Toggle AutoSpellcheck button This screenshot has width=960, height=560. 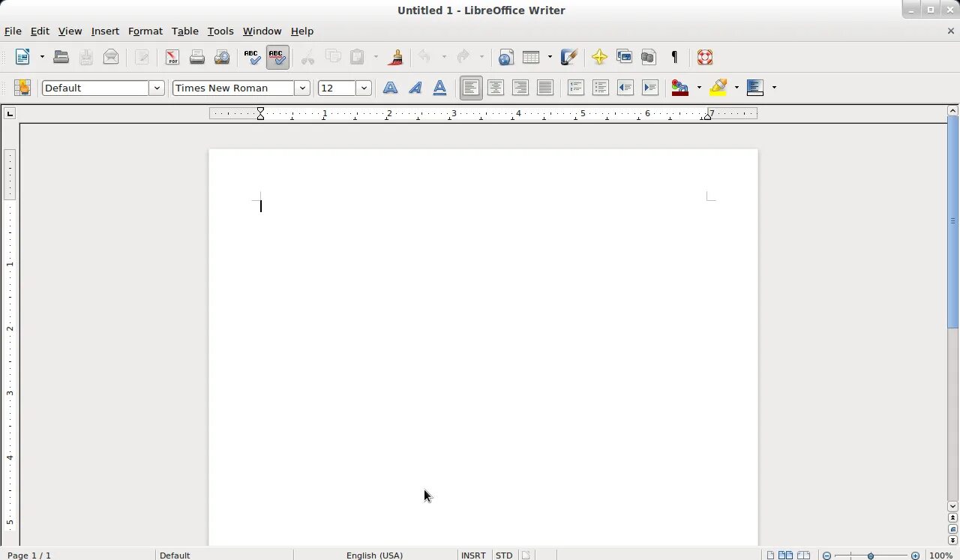[277, 57]
